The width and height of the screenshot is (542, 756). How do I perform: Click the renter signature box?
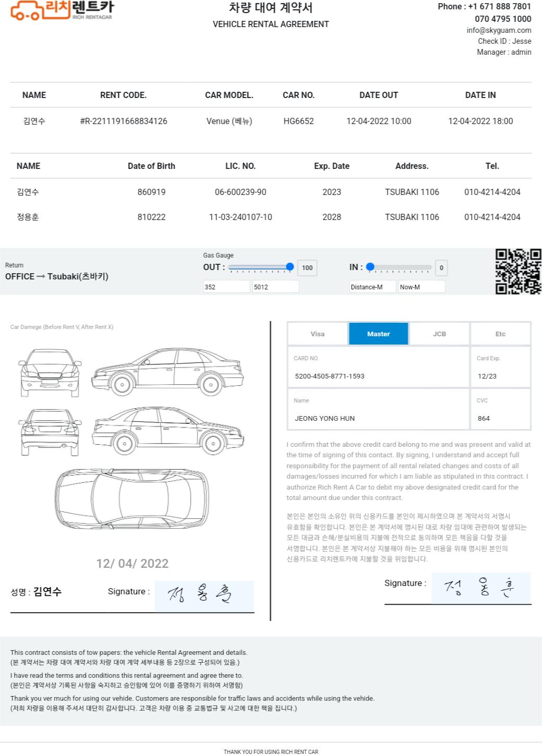(204, 595)
